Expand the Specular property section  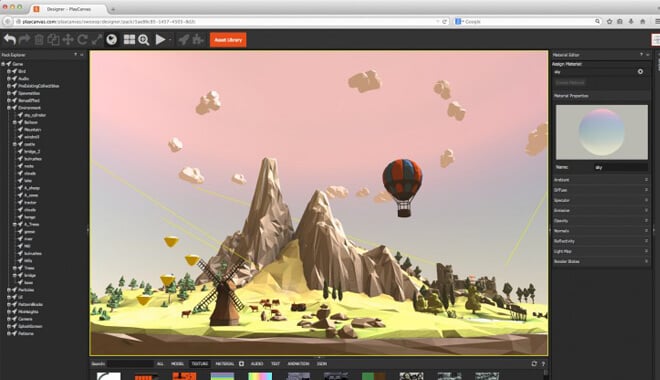click(601, 200)
